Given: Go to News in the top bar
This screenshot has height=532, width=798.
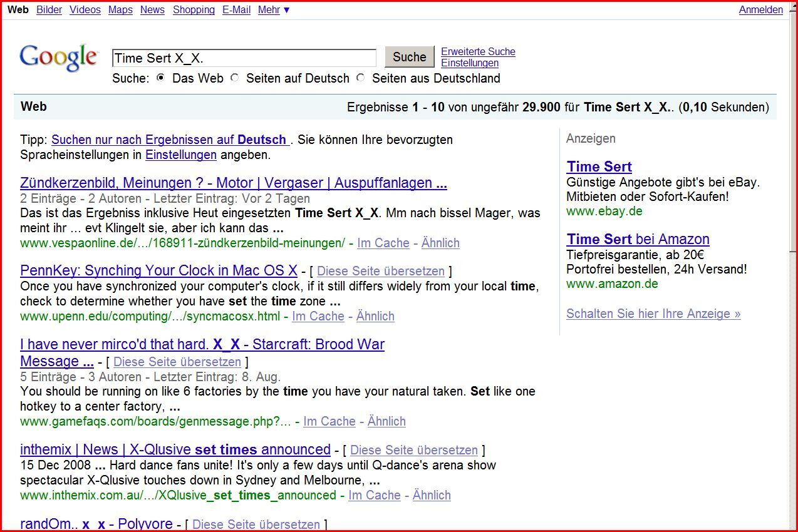Looking at the screenshot, I should click(152, 10).
